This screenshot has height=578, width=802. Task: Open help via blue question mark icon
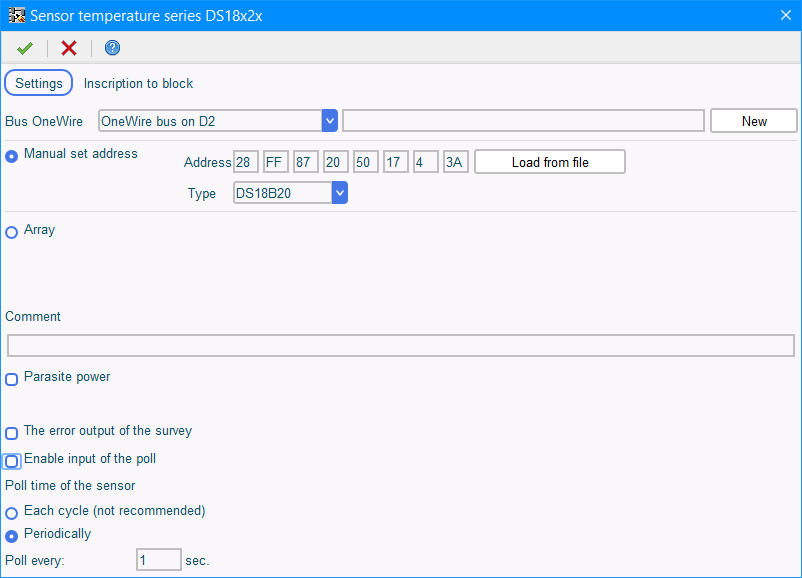tap(113, 48)
